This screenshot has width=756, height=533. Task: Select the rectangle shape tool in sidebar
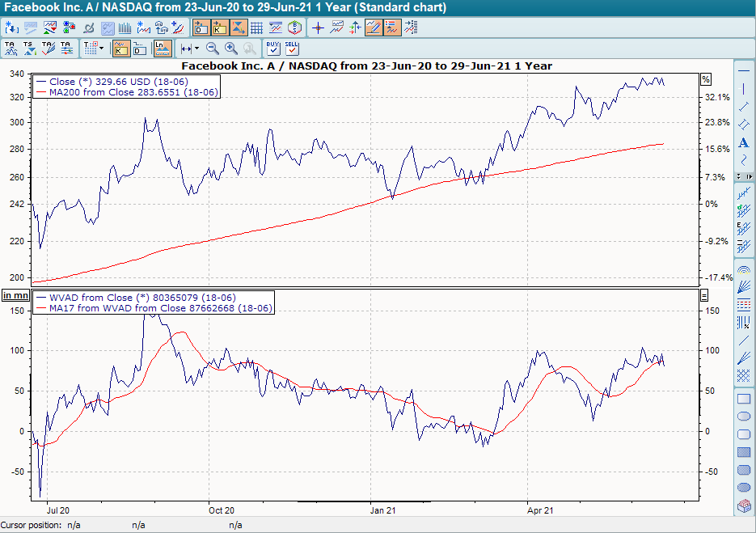[x=744, y=398]
